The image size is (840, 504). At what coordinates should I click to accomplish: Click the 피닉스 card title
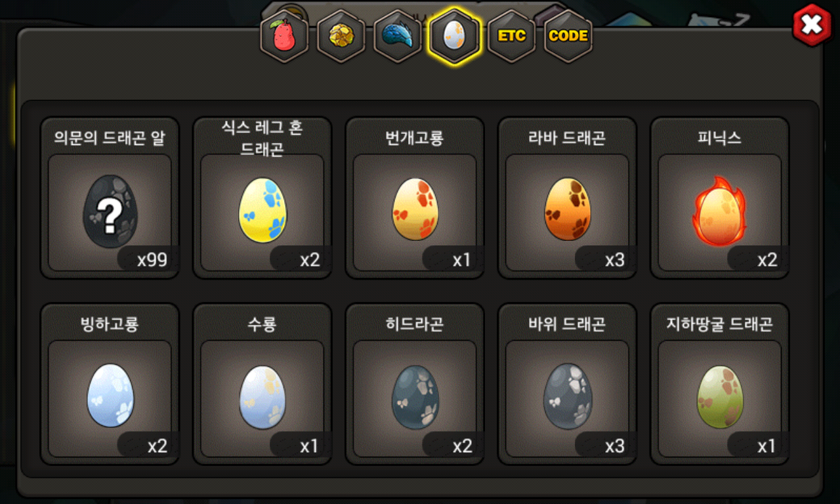click(720, 138)
